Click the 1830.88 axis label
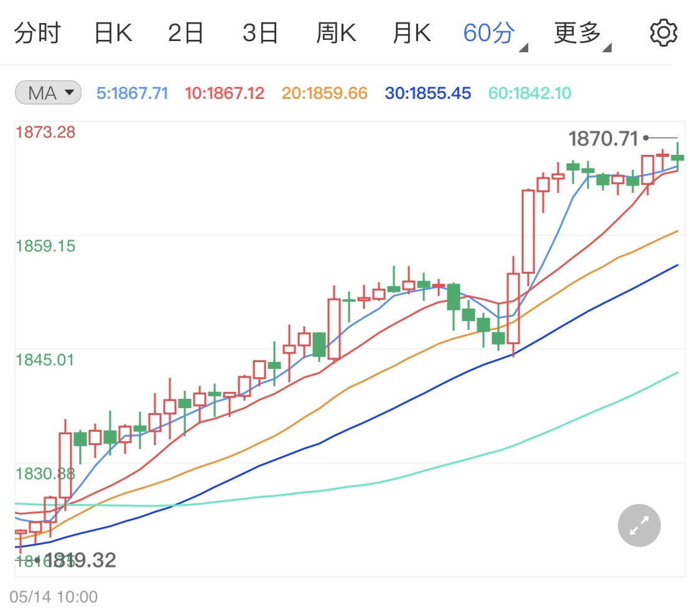 45,473
